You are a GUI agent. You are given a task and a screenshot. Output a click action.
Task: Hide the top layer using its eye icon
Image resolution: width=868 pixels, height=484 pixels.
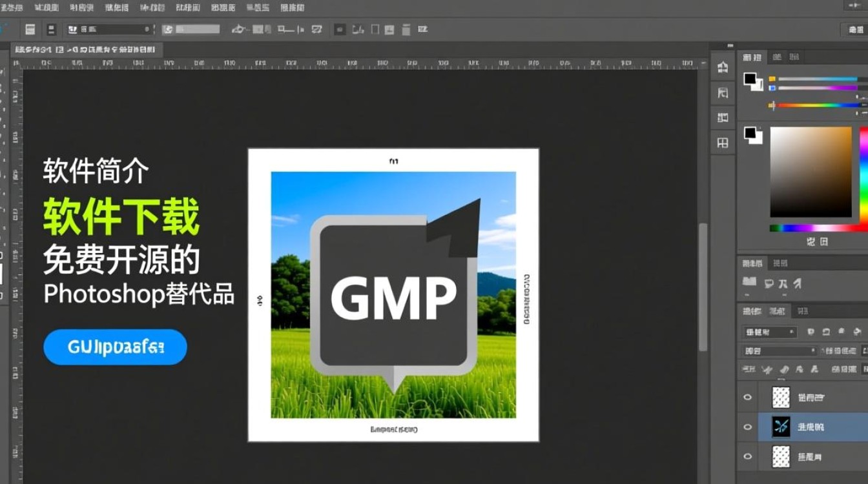(x=747, y=397)
